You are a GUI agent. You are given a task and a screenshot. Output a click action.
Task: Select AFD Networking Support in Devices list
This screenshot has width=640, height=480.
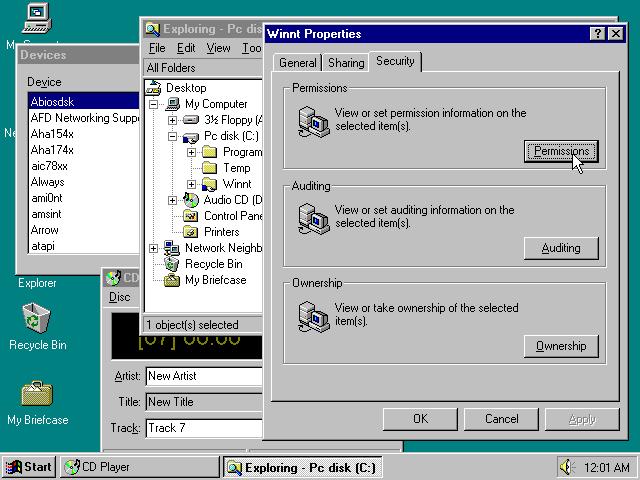click(x=84, y=118)
